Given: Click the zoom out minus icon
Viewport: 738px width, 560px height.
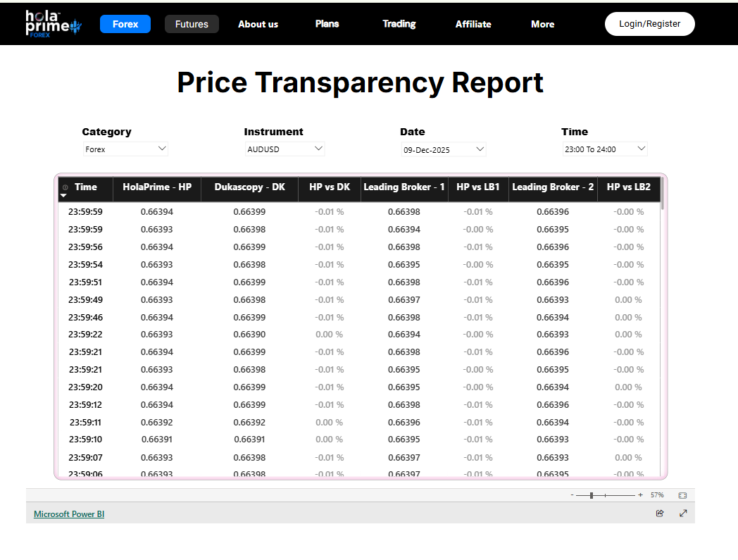Looking at the screenshot, I should tap(572, 495).
